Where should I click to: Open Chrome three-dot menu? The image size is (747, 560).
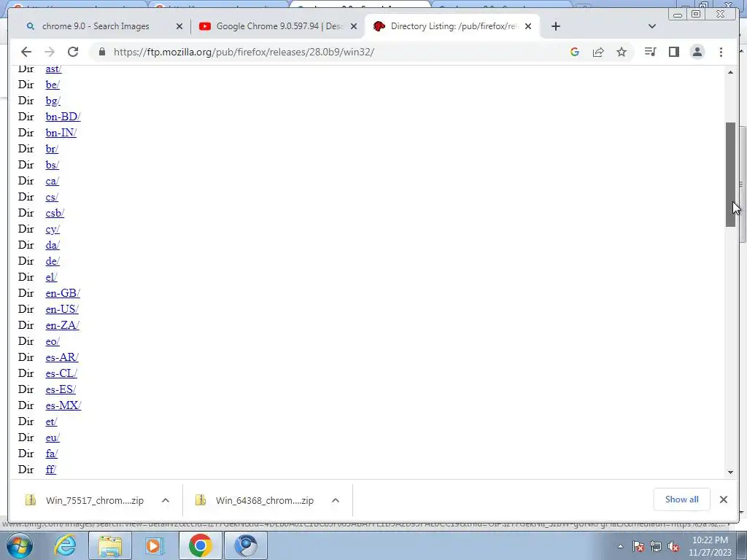(721, 52)
